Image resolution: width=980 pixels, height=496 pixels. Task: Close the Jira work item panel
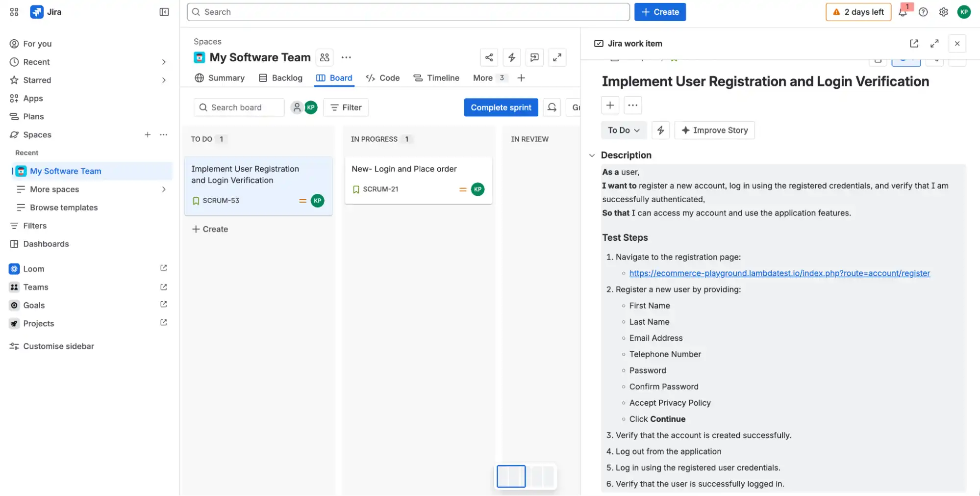coord(957,44)
